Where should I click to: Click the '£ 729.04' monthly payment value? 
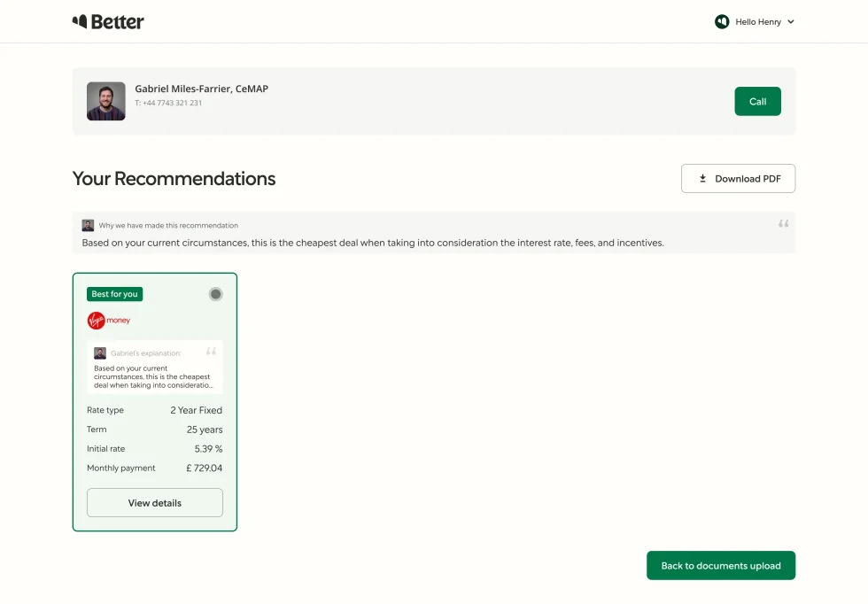tap(205, 468)
